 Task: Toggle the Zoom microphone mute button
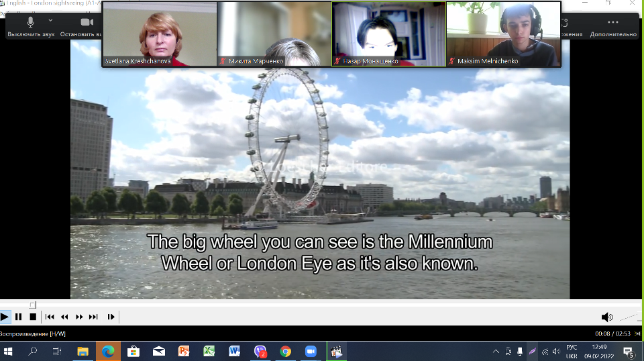pos(31,27)
